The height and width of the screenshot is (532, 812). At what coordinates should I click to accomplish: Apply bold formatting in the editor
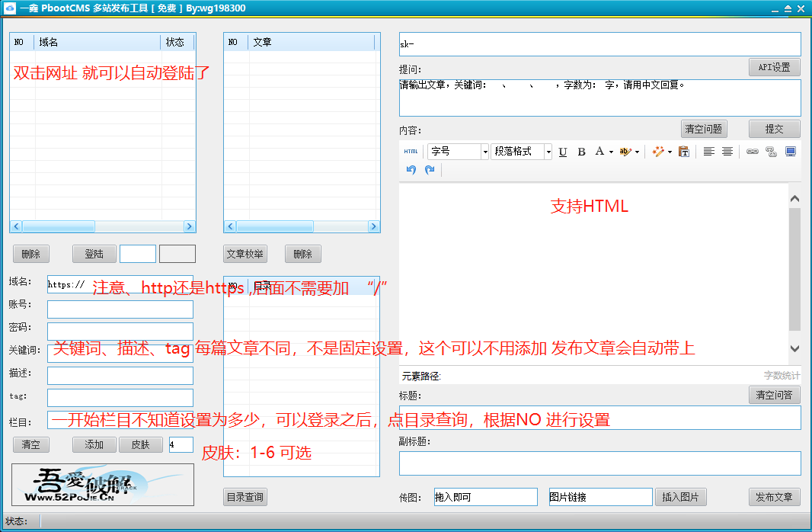coord(581,152)
